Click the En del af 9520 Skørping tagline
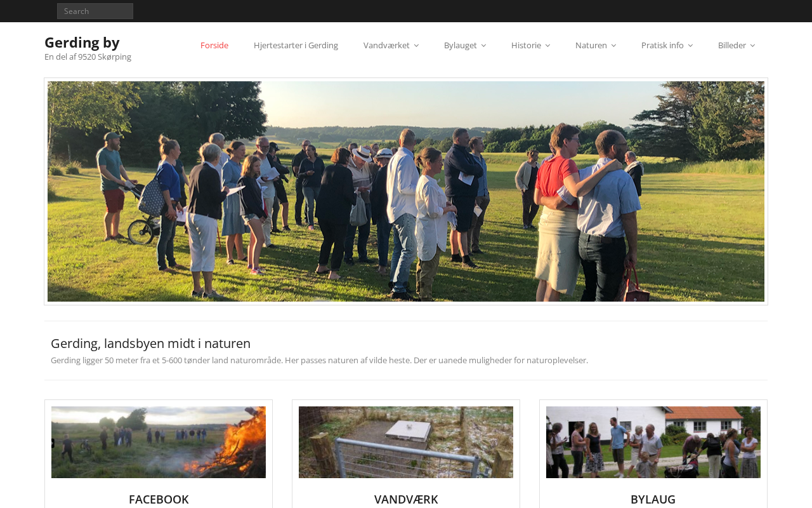812x508 pixels. [x=88, y=57]
